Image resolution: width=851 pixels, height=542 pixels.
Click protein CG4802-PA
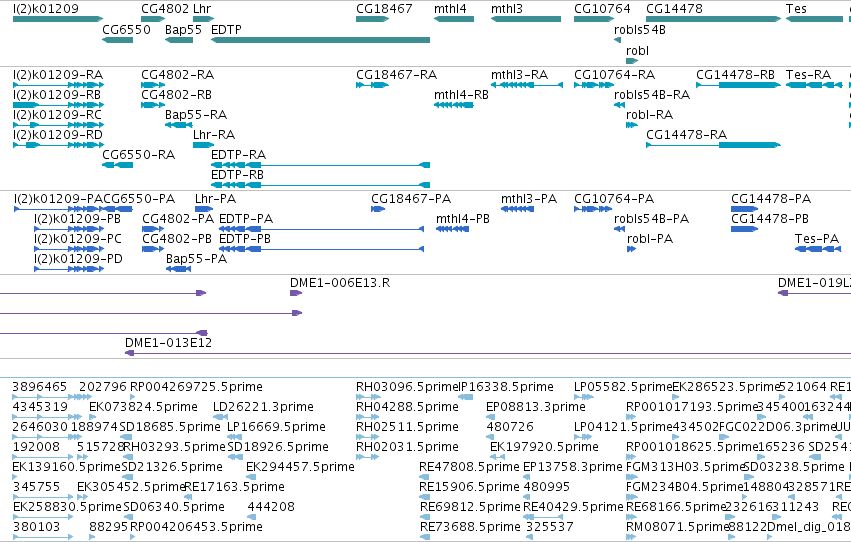click(178, 219)
